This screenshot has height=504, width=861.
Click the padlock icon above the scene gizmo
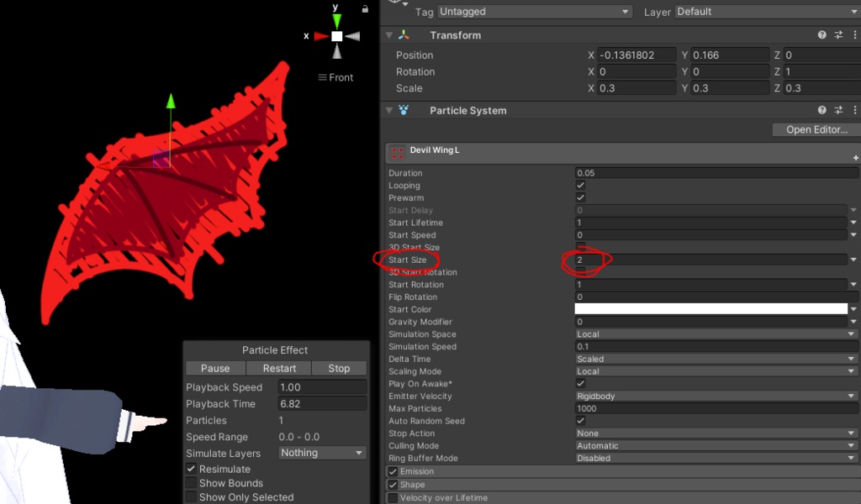pyautogui.click(x=365, y=8)
